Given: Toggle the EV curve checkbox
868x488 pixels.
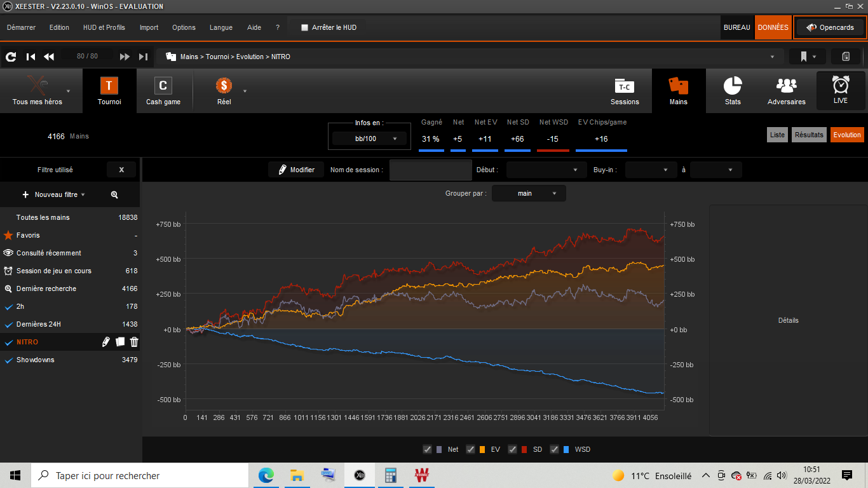Looking at the screenshot, I should click(471, 449).
